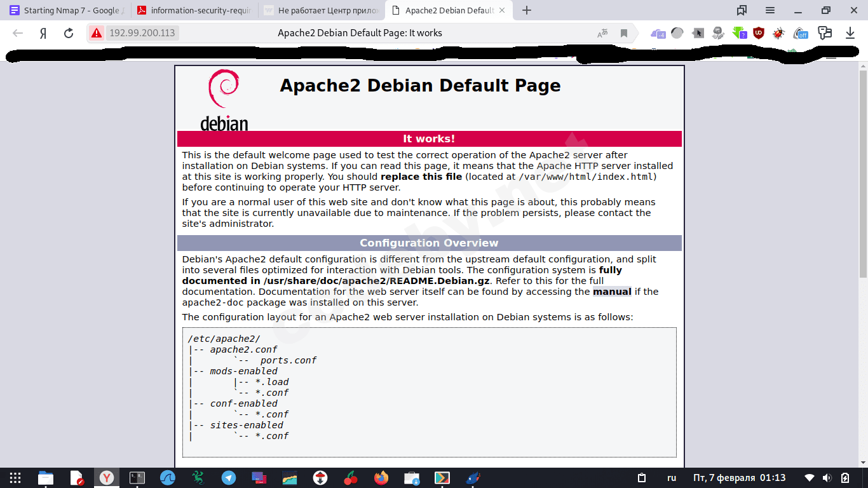Launch Firefox from the taskbar
Screen dimensions: 868x488
point(381,478)
